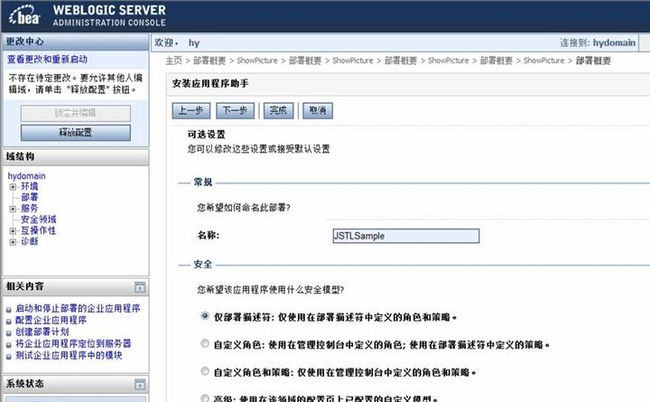
Task: Open 启动和停止部署的企业应用程序 link
Action: click(x=78, y=308)
